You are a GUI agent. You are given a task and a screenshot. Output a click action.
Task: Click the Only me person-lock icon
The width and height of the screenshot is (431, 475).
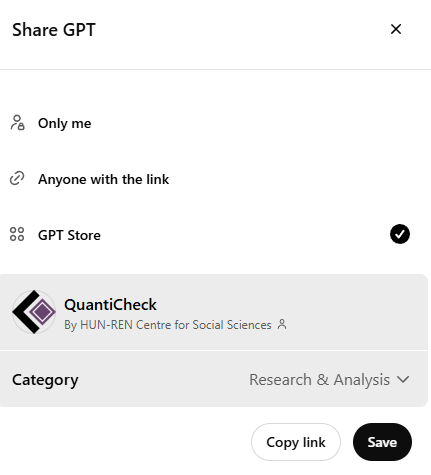coord(17,123)
